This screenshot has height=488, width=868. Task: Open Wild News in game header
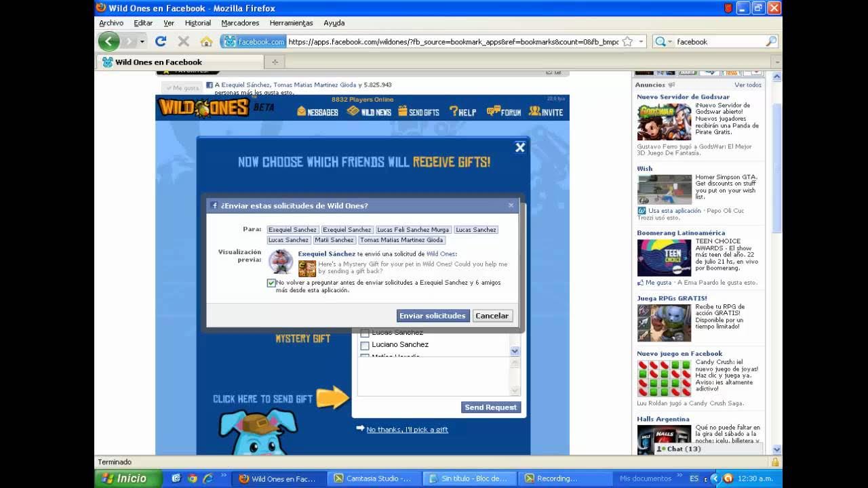(369, 112)
